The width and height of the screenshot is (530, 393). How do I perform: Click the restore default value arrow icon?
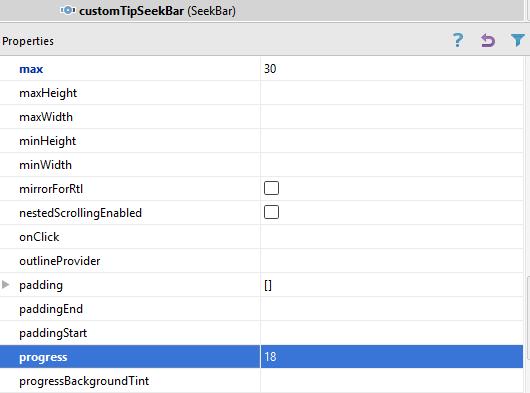[x=488, y=41]
